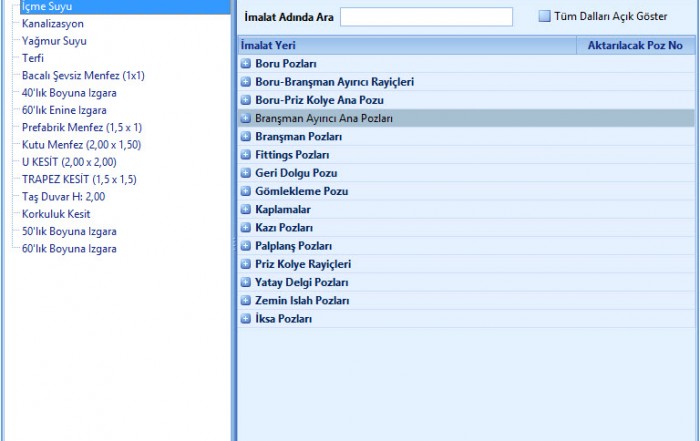Choose Kutu Menfez (2,00 x 1,50) item
Screen dimensions: 700x441
pos(81,145)
